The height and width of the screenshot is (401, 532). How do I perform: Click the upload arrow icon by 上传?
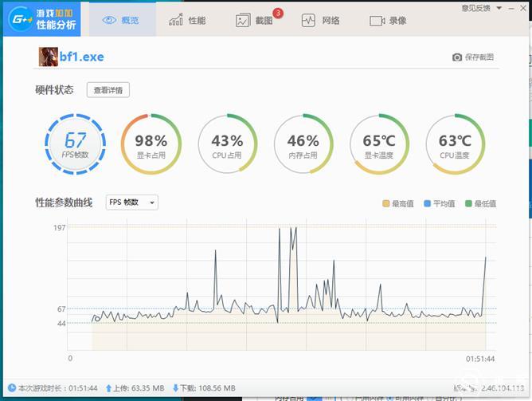pos(108,388)
